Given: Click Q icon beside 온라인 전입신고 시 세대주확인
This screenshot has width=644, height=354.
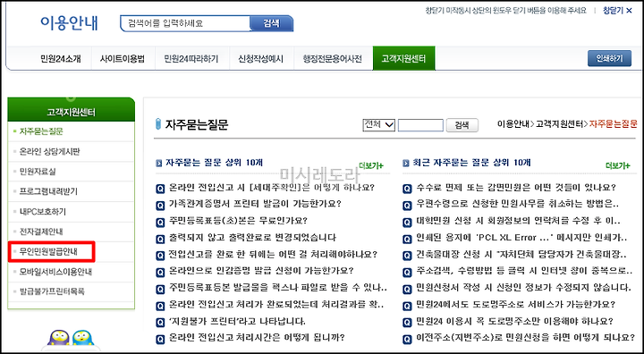Looking at the screenshot, I should [x=160, y=189].
